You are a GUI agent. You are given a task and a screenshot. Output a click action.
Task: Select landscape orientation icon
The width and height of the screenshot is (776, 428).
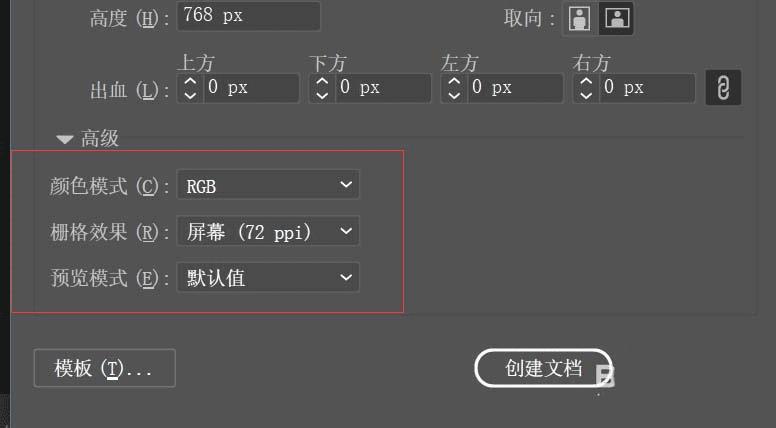click(x=617, y=18)
